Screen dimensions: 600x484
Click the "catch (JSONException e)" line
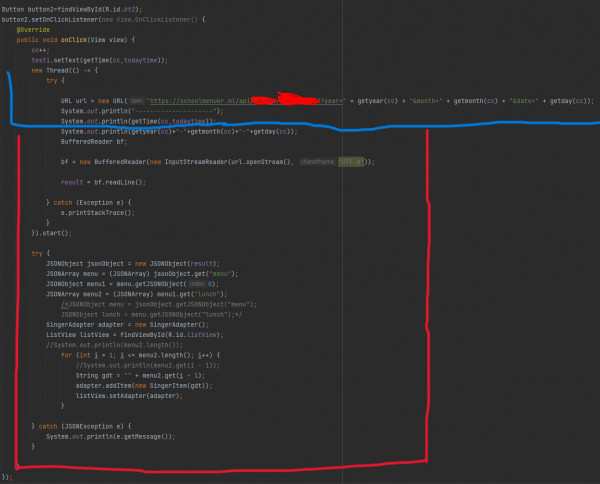(x=81, y=426)
